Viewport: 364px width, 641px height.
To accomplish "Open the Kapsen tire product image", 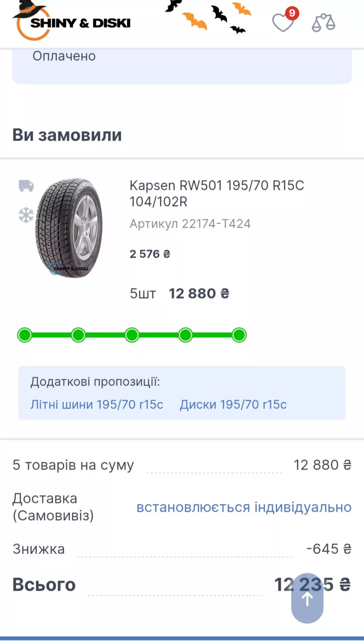I will coord(69,228).
